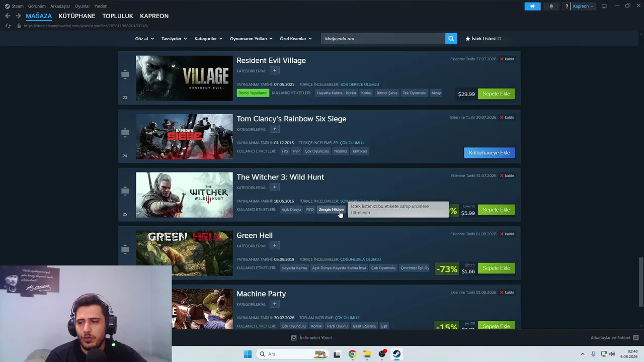Click the drag handle for Resident Evil Village

tap(125, 75)
